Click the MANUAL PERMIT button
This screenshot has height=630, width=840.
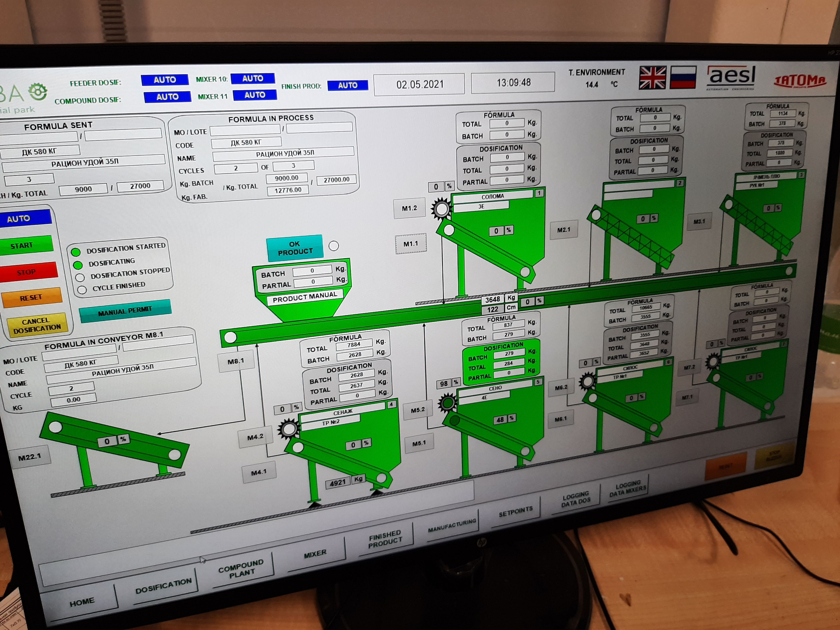pyautogui.click(x=125, y=311)
